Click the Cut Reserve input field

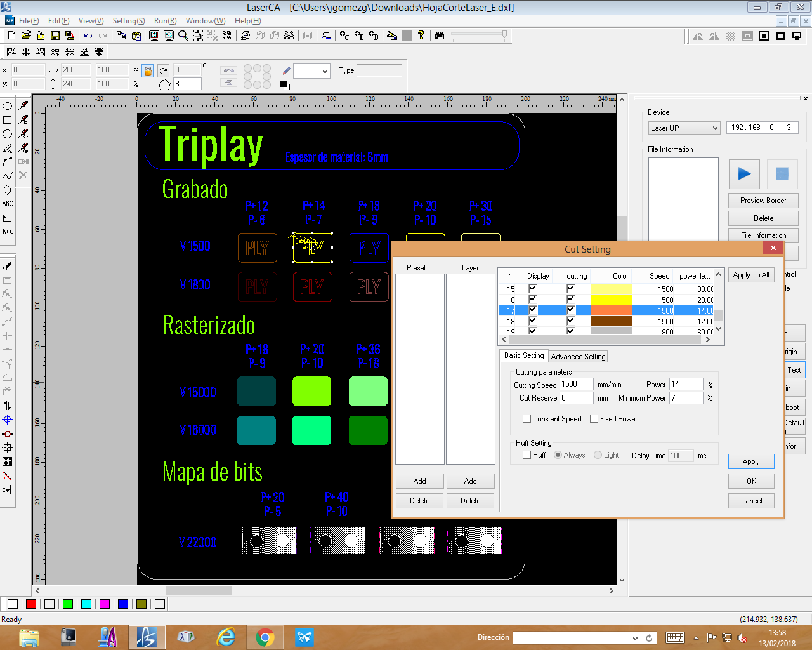click(x=576, y=398)
